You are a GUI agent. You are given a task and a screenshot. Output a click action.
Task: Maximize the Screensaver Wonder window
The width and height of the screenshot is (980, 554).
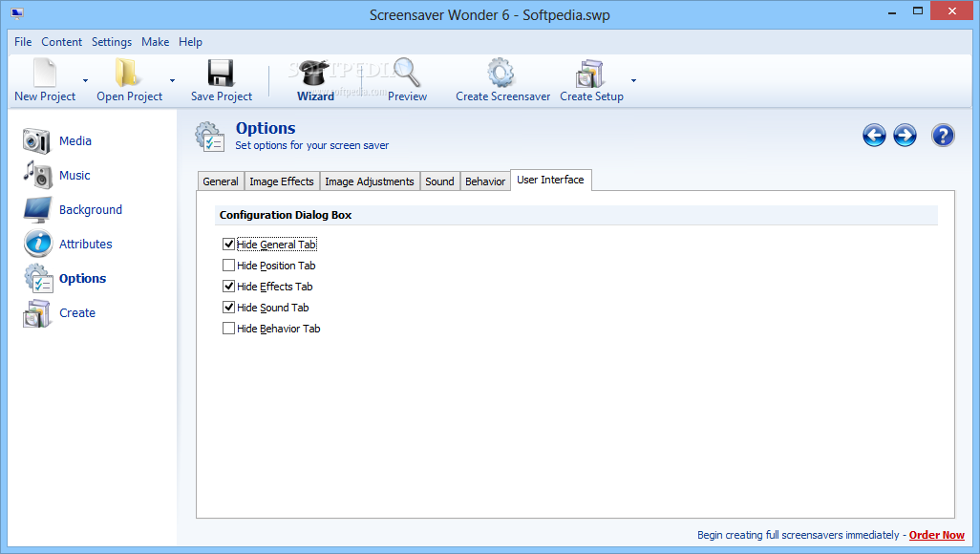[918, 11]
